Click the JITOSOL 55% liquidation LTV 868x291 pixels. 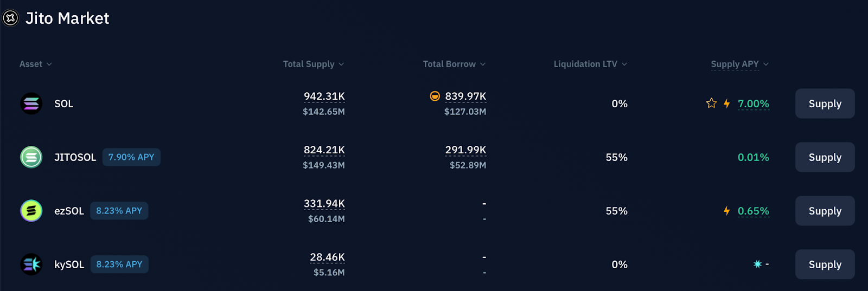(617, 157)
